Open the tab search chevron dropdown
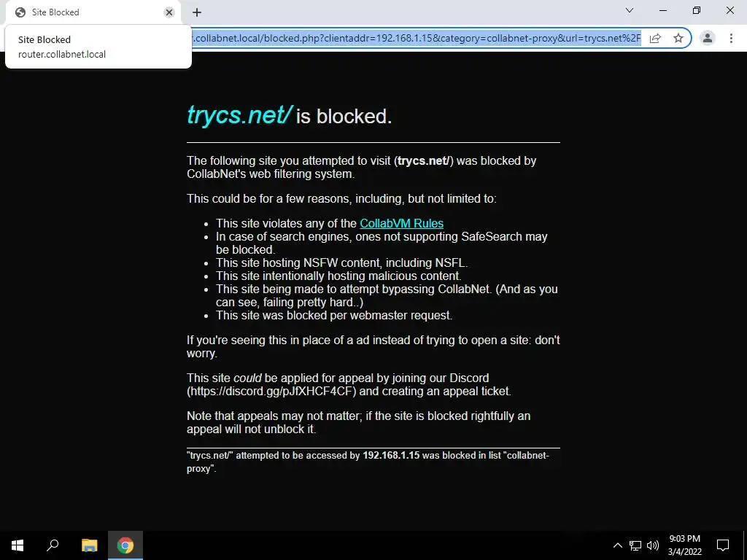747x560 pixels. [x=630, y=10]
